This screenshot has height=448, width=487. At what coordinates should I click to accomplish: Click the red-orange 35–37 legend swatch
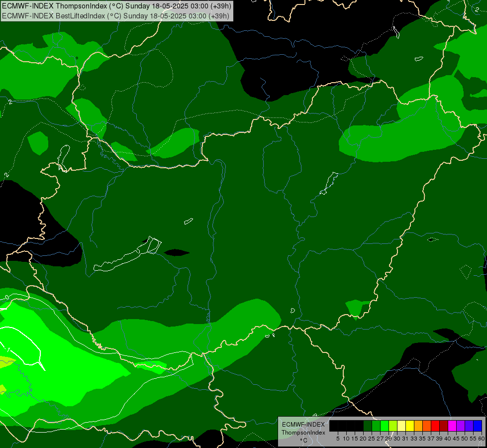(x=427, y=426)
